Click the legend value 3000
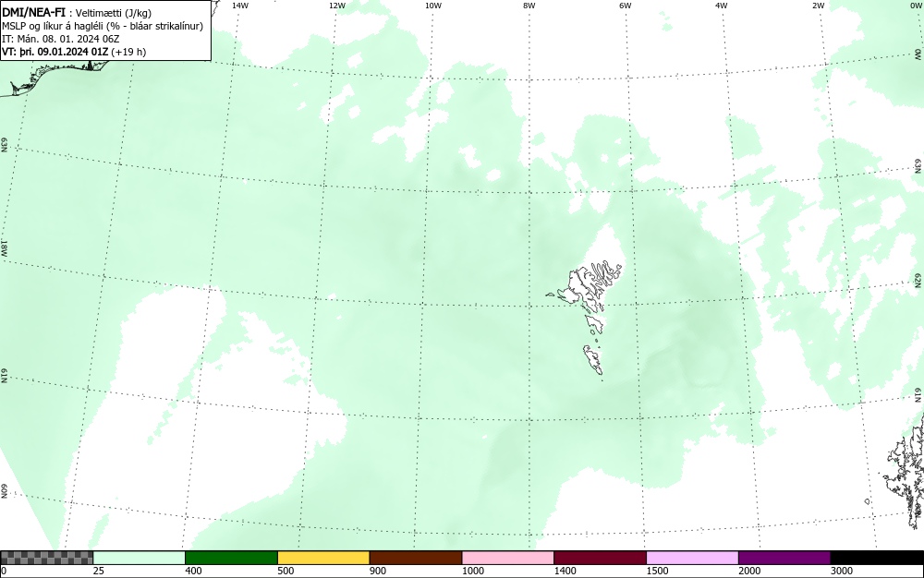 coord(842,571)
